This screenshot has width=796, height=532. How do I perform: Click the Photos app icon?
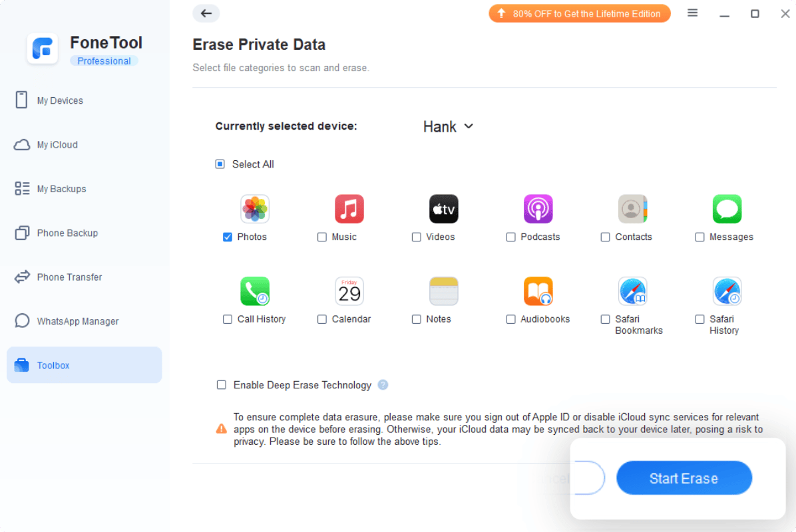pos(255,209)
